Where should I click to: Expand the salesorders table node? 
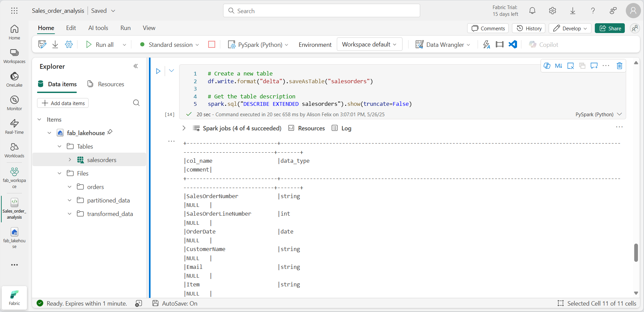70,160
